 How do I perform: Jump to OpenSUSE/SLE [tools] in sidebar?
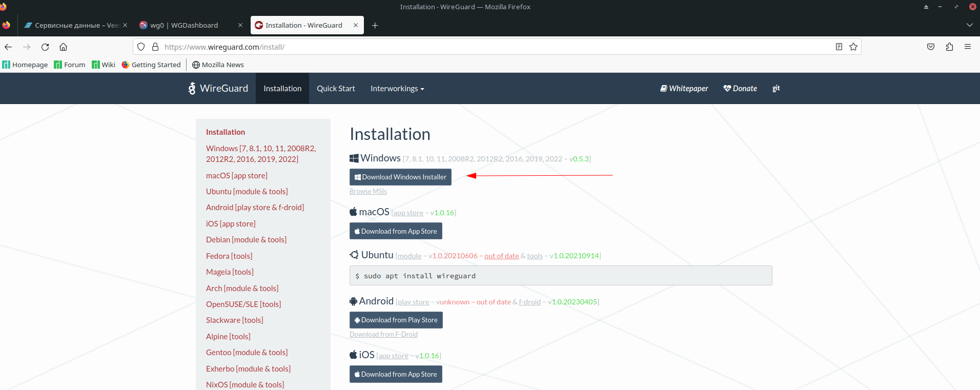pyautogui.click(x=243, y=304)
